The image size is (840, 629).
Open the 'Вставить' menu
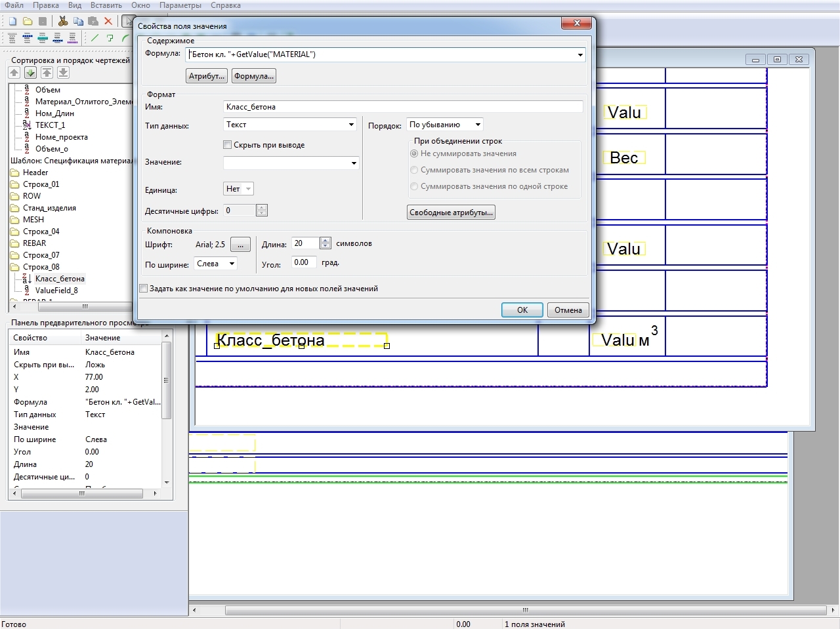[x=106, y=5]
